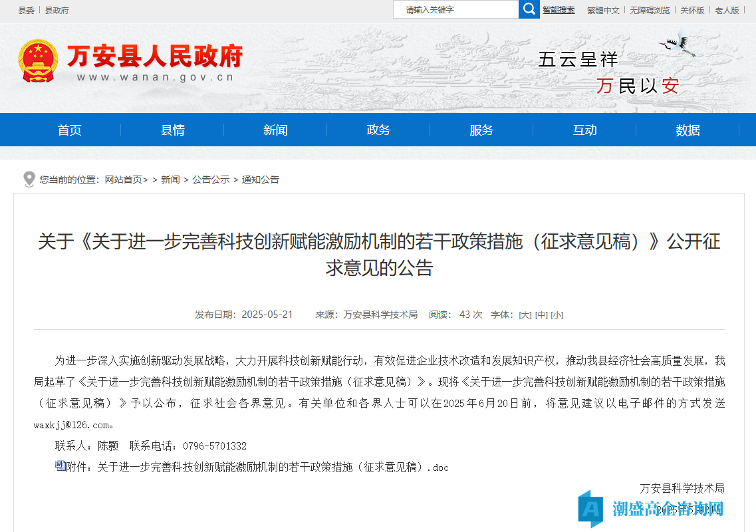Select the 互动 navigation item
The width and height of the screenshot is (756, 532).
584,130
